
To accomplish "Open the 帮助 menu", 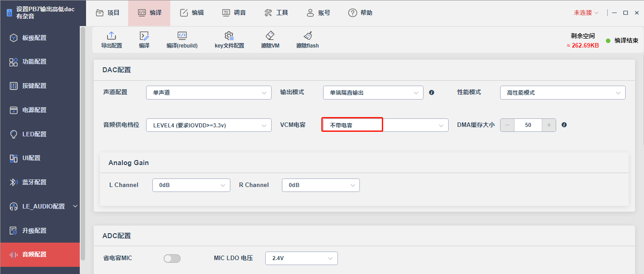I will tap(360, 13).
